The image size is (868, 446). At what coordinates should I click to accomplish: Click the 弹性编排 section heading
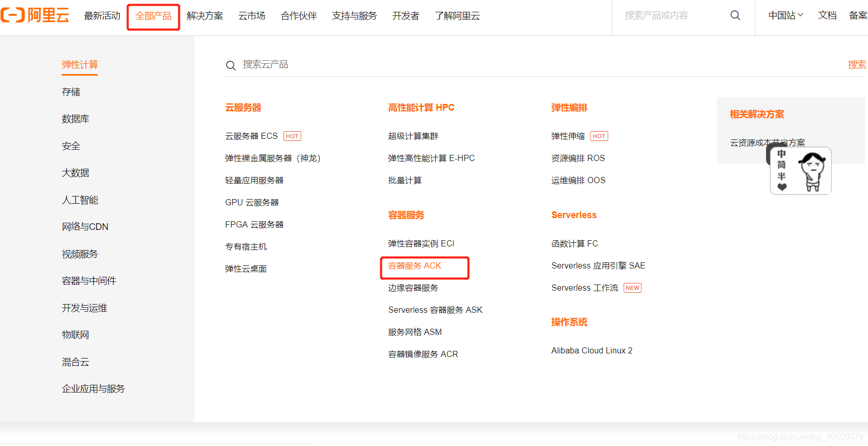(569, 108)
